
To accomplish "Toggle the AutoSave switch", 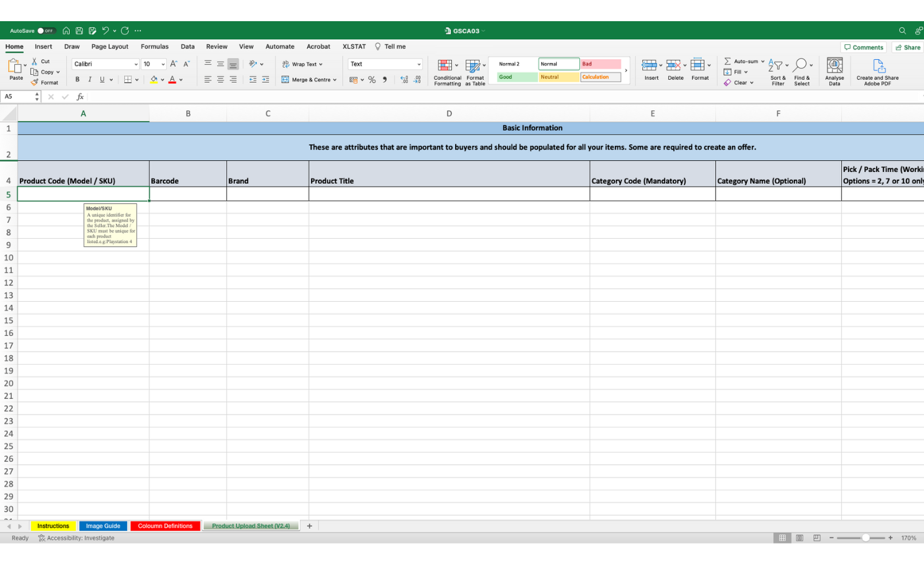I will (x=46, y=31).
